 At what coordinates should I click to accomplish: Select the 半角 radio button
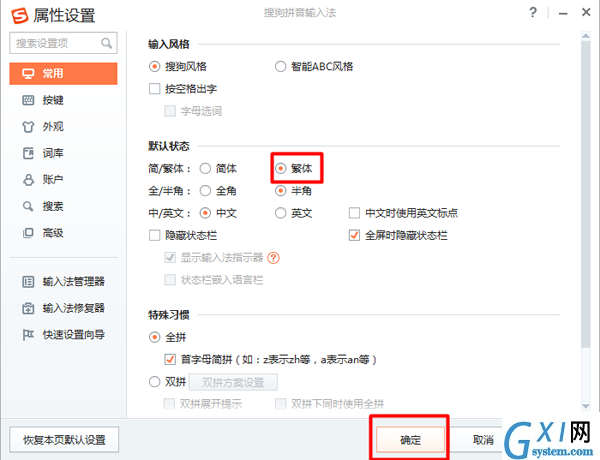280,191
